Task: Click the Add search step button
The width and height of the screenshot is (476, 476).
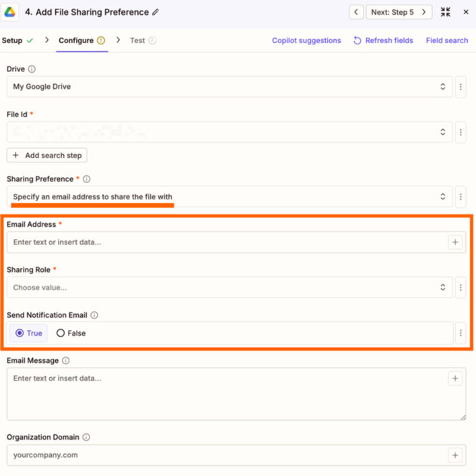Action: coord(46,156)
